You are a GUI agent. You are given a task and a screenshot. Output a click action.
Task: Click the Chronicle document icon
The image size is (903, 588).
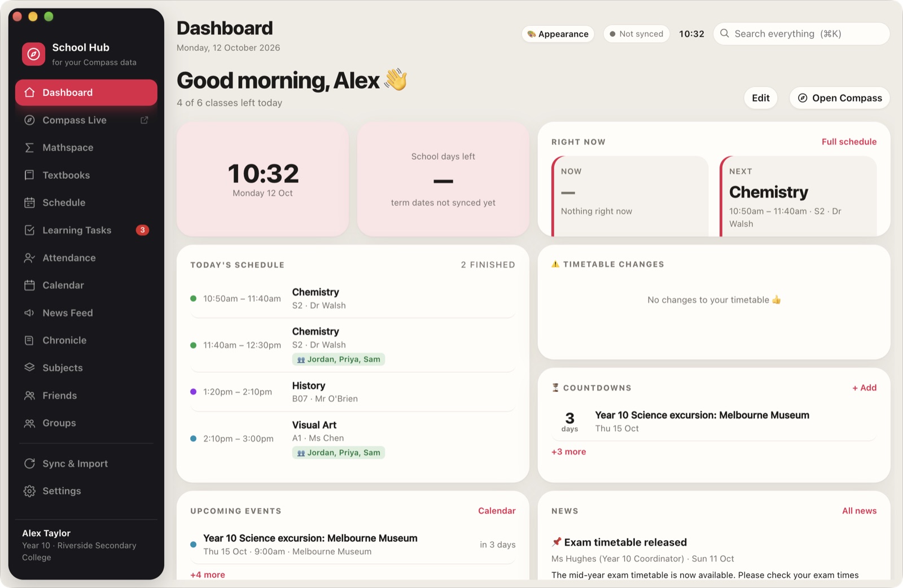click(30, 340)
